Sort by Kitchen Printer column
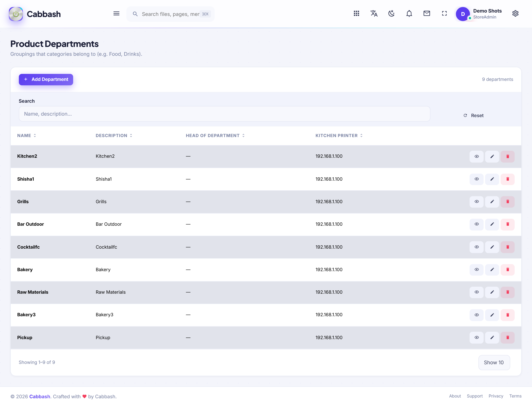The height and width of the screenshot is (406, 532). [339, 136]
